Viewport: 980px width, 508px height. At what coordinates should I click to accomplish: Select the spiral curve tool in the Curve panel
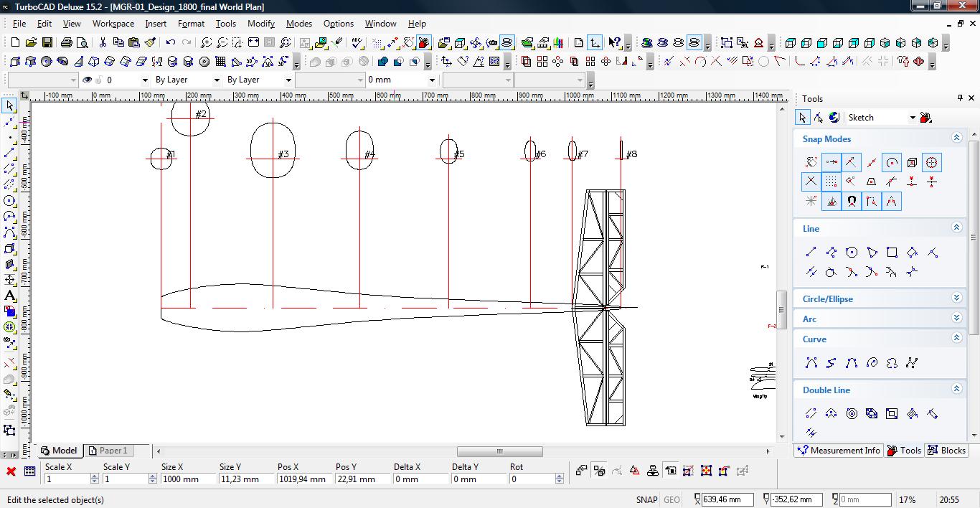[872, 363]
